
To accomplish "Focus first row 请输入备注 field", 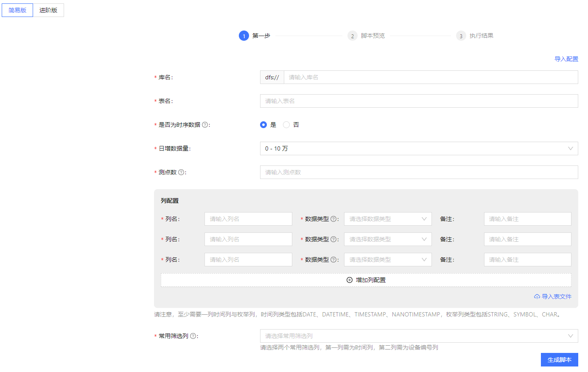I will click(528, 219).
